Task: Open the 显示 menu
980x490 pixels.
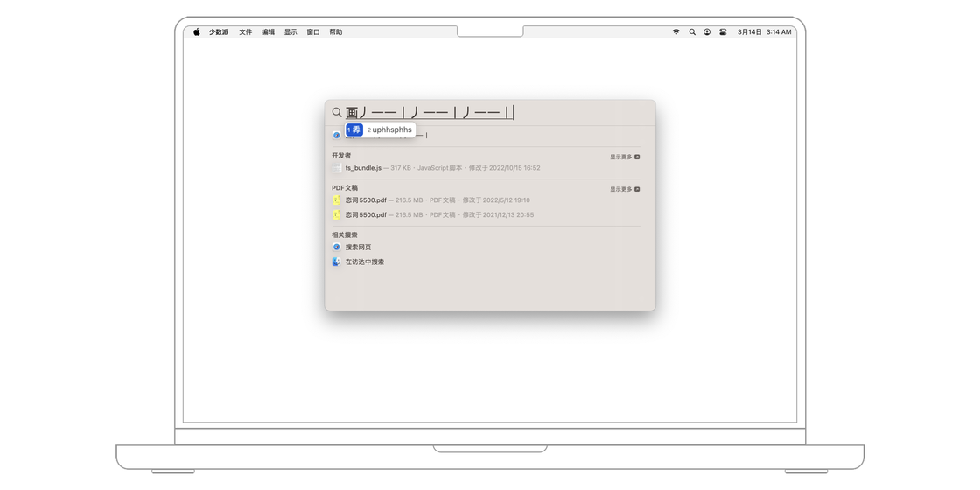Action: [x=290, y=31]
